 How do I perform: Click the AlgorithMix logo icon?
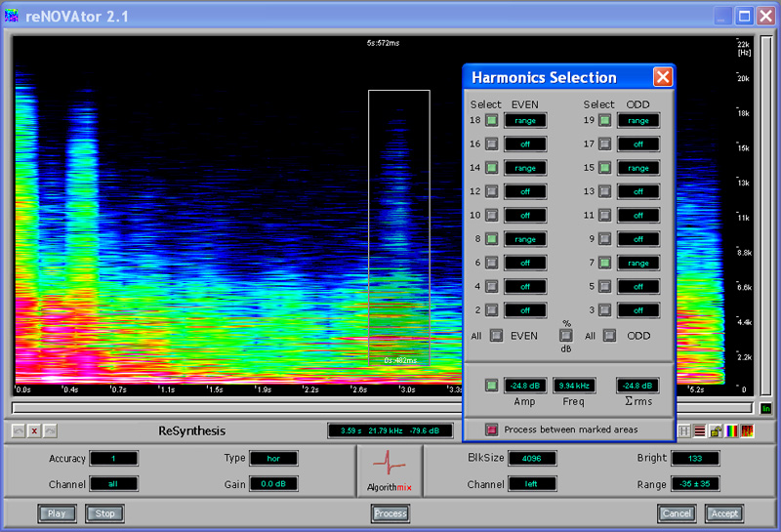(390, 470)
